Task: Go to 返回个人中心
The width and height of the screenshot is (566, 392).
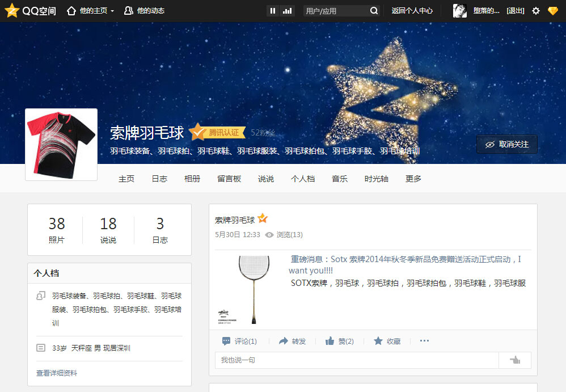Action: point(412,11)
